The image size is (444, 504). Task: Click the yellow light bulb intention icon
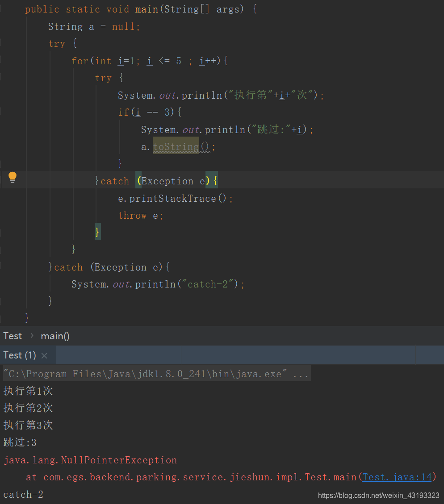(12, 177)
